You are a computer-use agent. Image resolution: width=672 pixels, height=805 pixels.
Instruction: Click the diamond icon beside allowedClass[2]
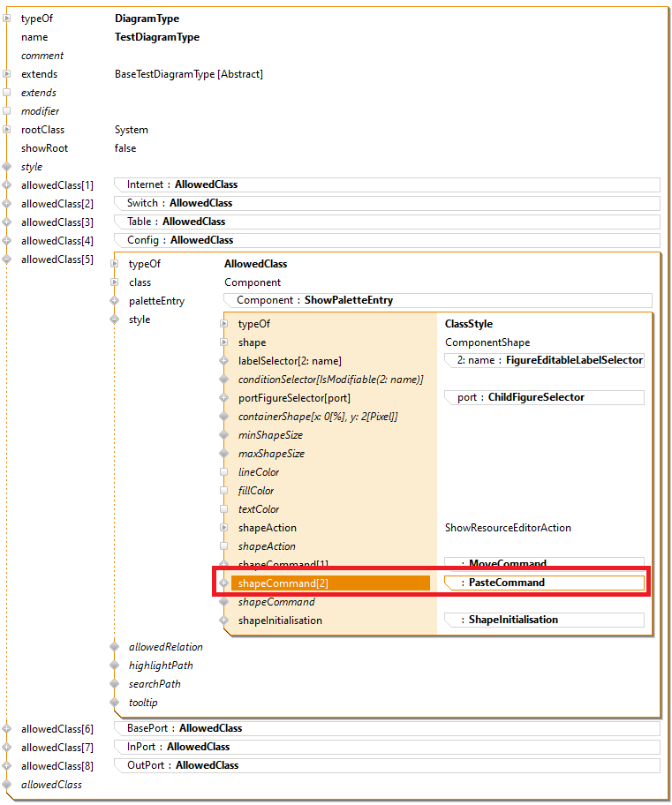point(7,204)
